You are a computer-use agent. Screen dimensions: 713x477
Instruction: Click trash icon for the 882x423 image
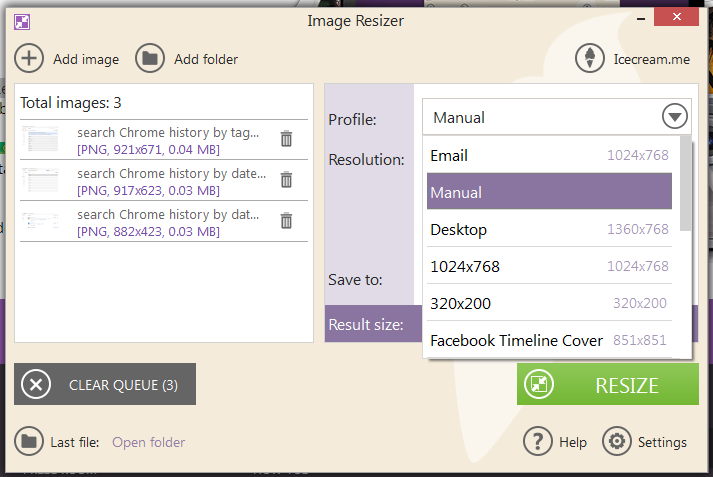click(x=286, y=221)
